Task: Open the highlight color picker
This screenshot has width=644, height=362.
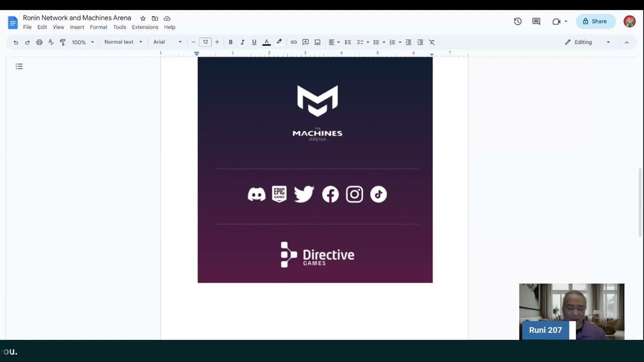Action: pyautogui.click(x=279, y=42)
